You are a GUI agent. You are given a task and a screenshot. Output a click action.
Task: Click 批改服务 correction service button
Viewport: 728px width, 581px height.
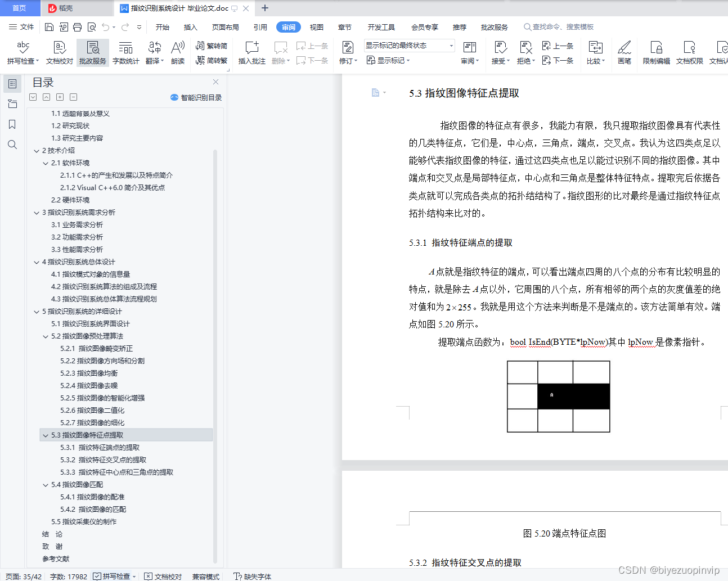coord(93,52)
